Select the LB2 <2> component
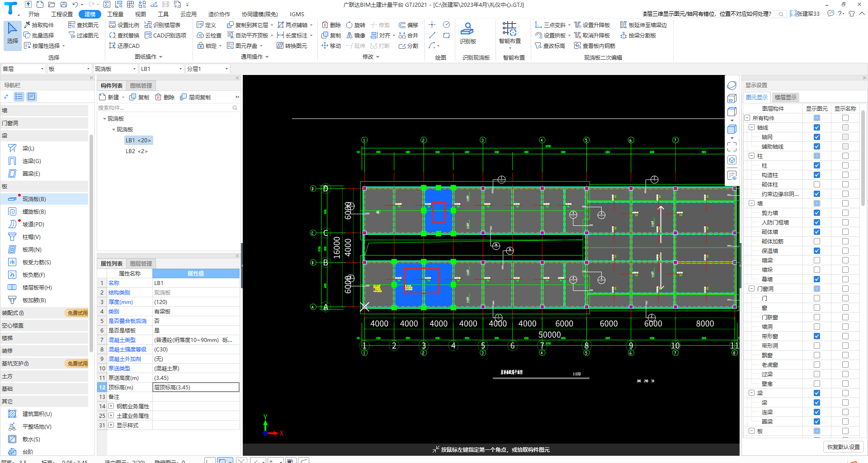The width and height of the screenshot is (868, 463). 137,151
